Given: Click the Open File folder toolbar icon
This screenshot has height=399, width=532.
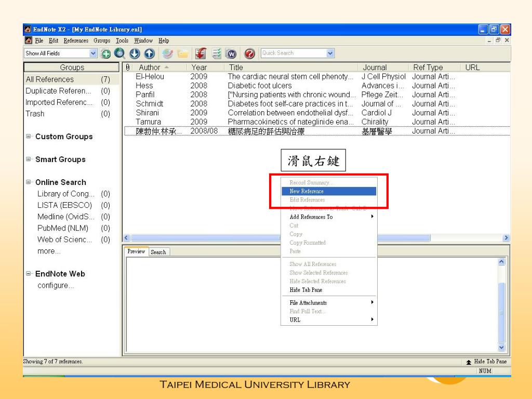Looking at the screenshot, I should coord(182,54).
